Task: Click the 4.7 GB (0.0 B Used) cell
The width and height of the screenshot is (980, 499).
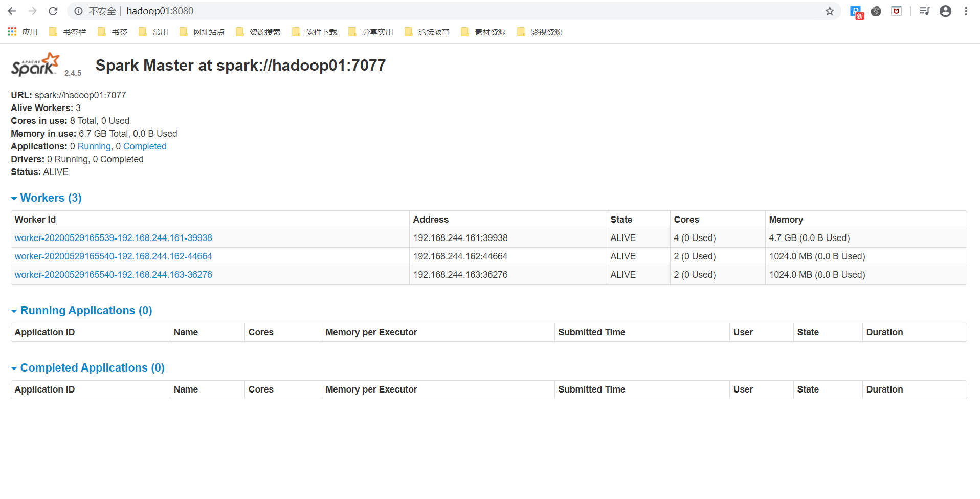Action: click(866, 238)
